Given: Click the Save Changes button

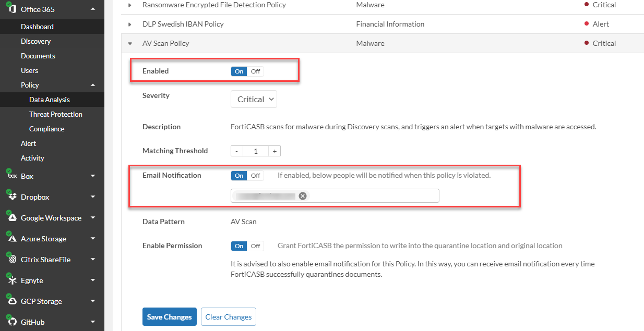Looking at the screenshot, I should (x=169, y=317).
